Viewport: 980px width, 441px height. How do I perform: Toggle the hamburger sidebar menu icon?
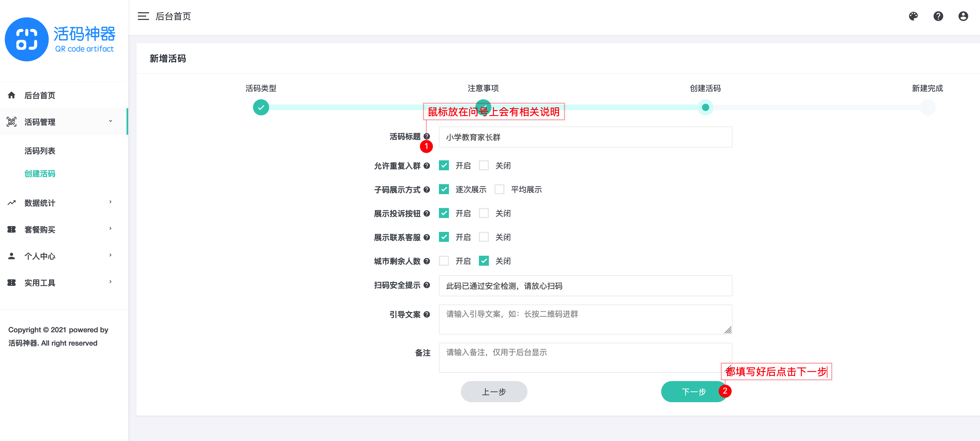coord(143,16)
